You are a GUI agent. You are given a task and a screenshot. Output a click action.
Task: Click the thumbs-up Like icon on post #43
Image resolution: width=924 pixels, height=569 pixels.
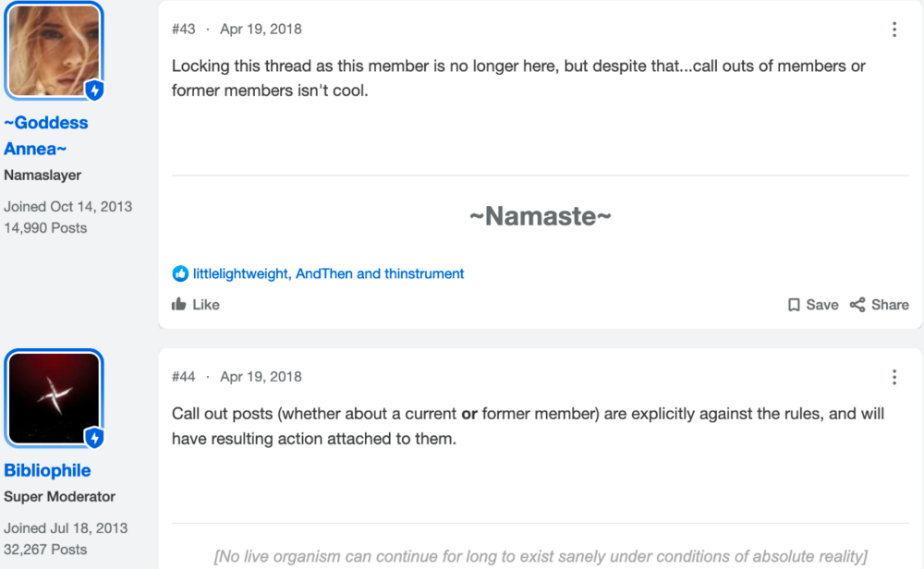click(x=178, y=304)
